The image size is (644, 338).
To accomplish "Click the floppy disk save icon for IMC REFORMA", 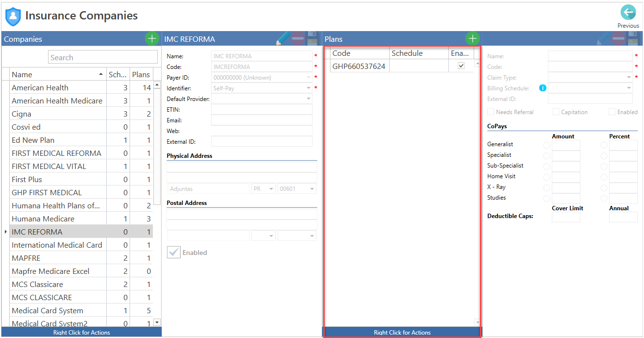I will pos(313,38).
